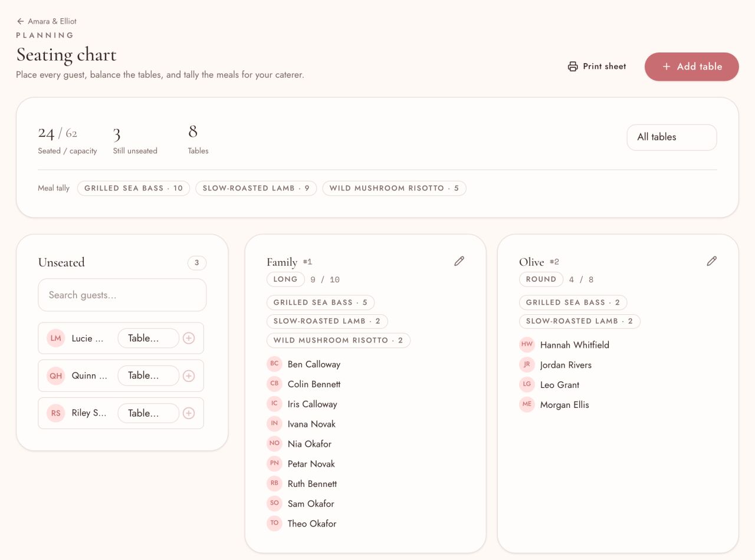Seat Riley using the plus icon

click(x=189, y=413)
